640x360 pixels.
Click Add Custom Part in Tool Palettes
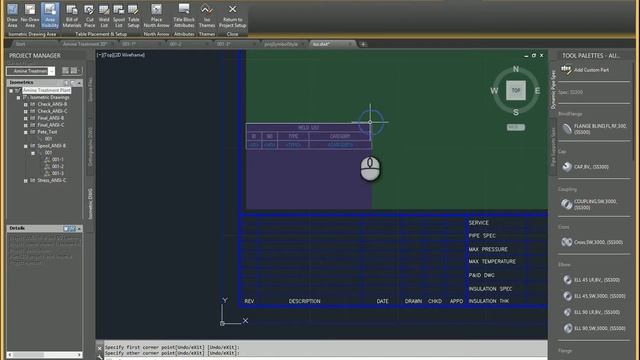click(586, 70)
